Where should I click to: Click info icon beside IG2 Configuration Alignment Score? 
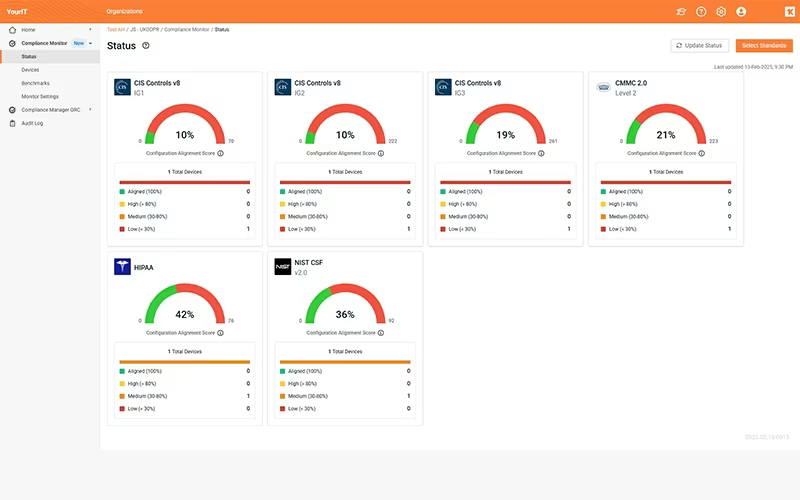tap(381, 153)
